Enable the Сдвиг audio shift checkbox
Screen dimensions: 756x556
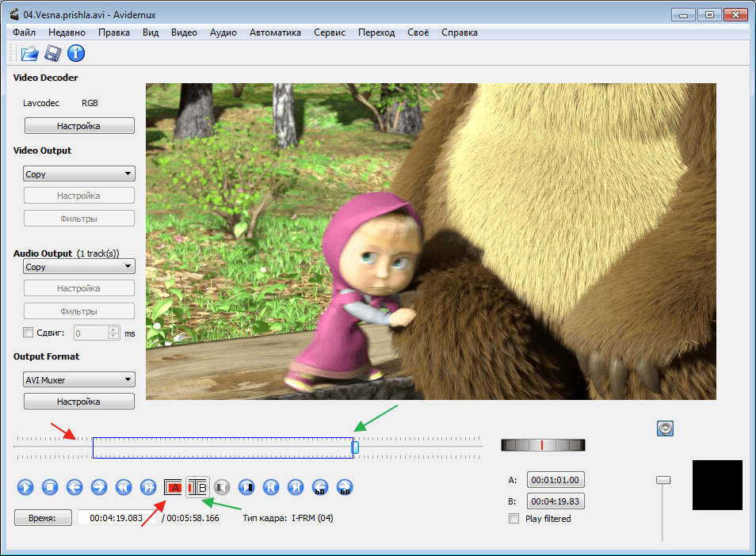[x=28, y=333]
